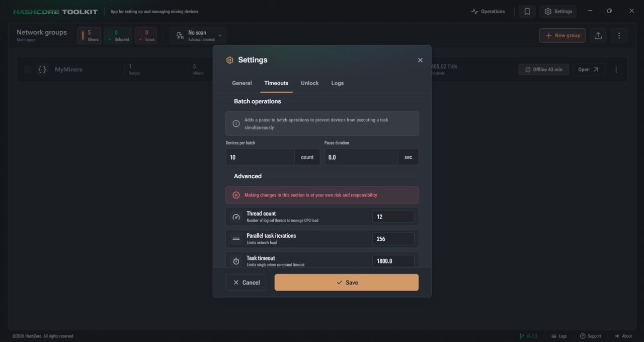
Task: Edit the Pause duration field
Action: coord(361,157)
